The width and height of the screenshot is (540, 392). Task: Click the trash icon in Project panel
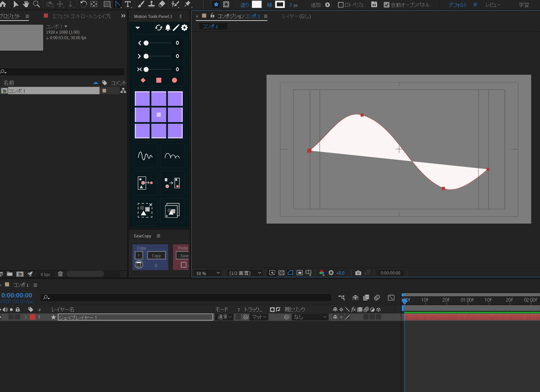coord(60,274)
